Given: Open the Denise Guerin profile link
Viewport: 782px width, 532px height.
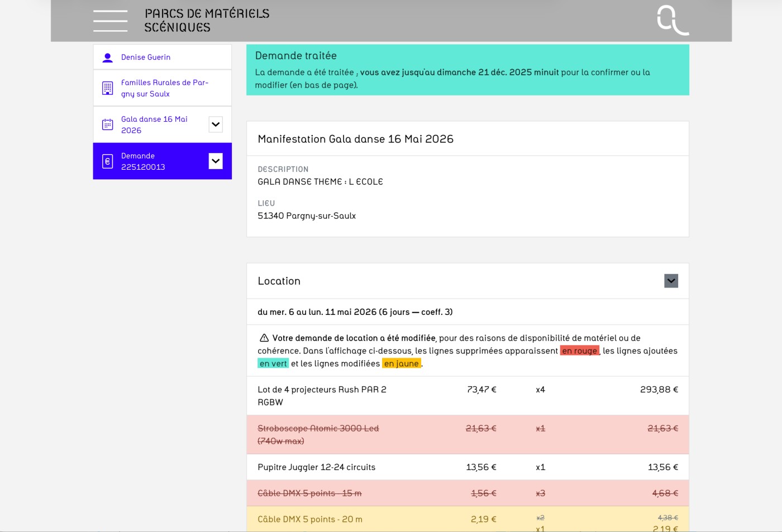Looking at the screenshot, I should 146,57.
